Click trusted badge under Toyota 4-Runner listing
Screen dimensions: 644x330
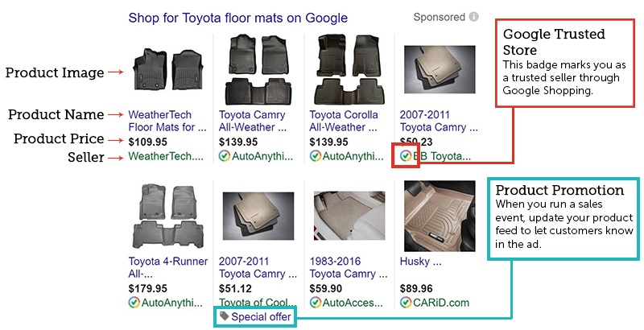pyautogui.click(x=134, y=302)
